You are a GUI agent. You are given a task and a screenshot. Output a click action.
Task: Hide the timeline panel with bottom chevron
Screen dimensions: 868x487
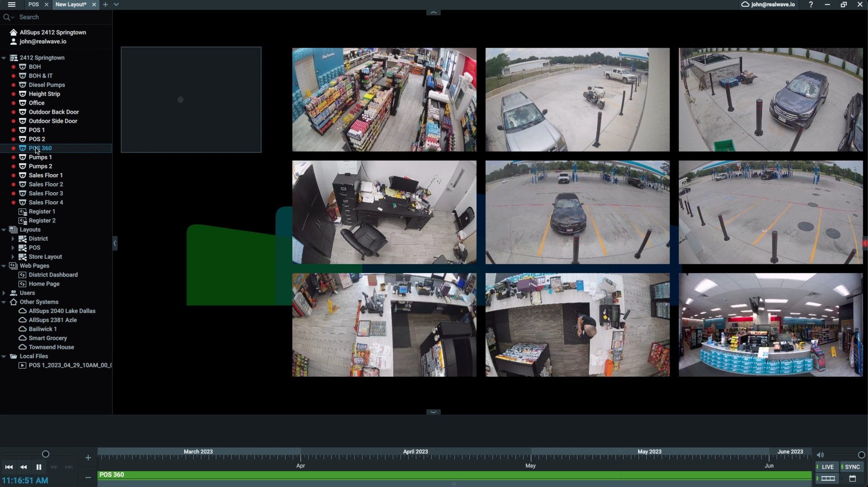[433, 412]
